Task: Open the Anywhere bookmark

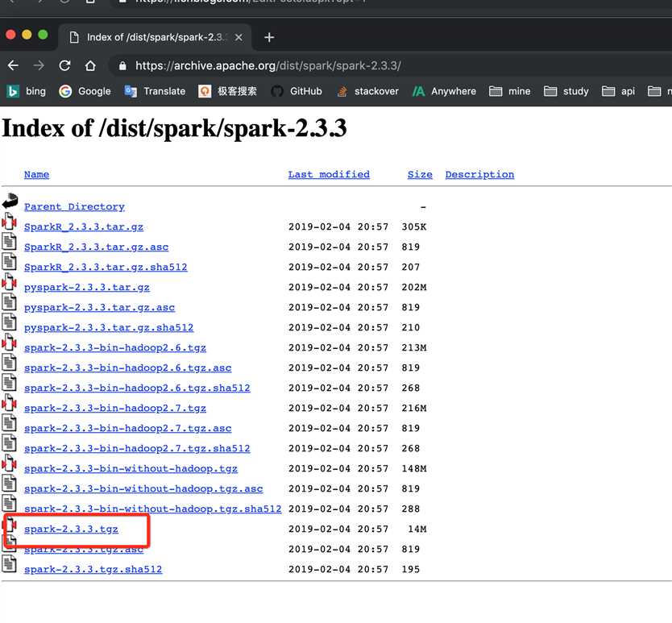Action: tap(444, 91)
